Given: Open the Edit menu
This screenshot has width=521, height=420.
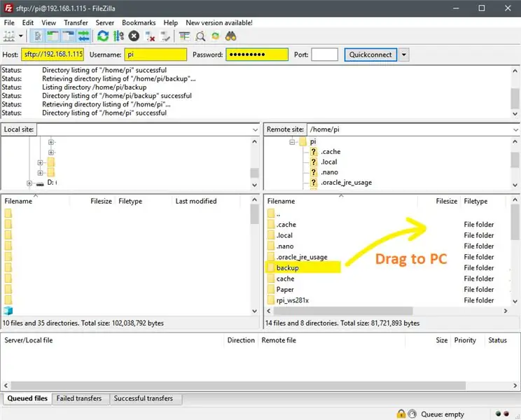Looking at the screenshot, I should tap(28, 22).
